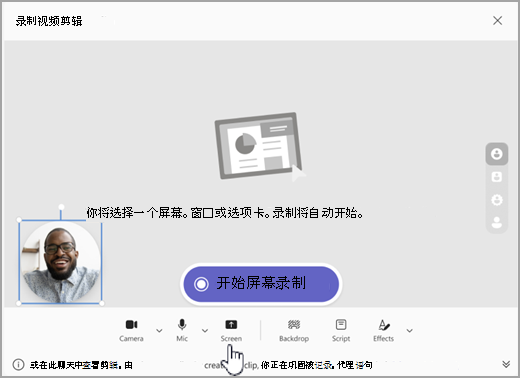
Task: Select the second presenter layout icon
Action: pyautogui.click(x=497, y=177)
